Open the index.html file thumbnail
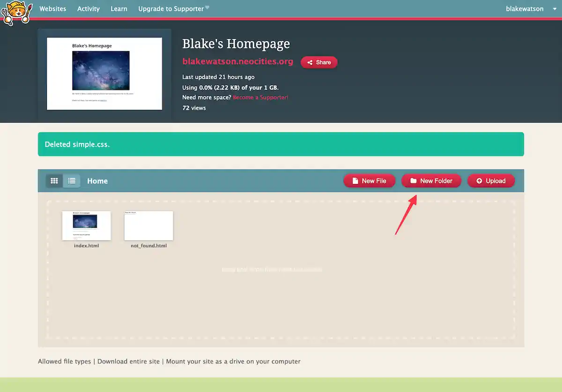This screenshot has height=392, width=562. tap(86, 226)
